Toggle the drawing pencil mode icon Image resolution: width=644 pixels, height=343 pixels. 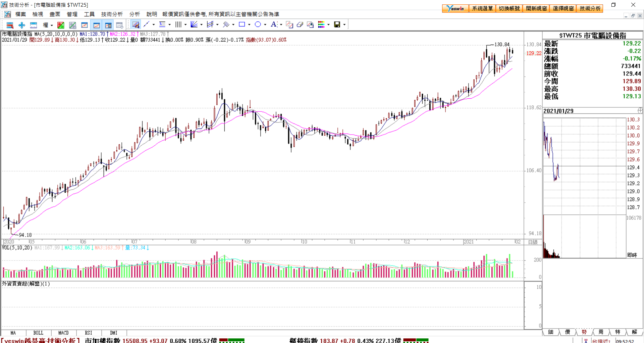pos(136,24)
